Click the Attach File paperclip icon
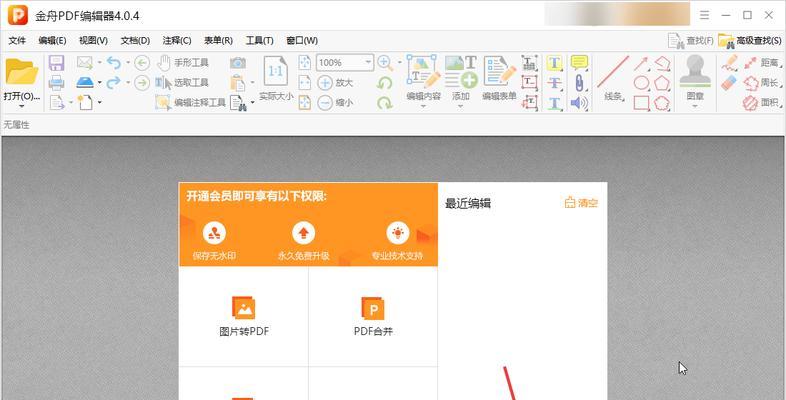Screen dimensions: 786x400 click(x=579, y=83)
